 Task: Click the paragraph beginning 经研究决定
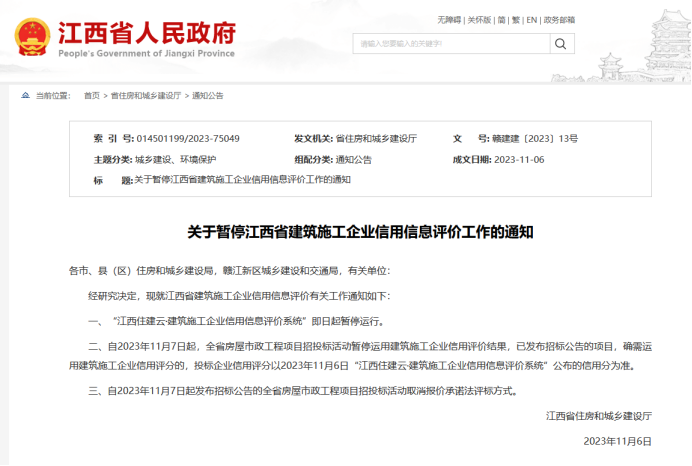[x=239, y=296]
